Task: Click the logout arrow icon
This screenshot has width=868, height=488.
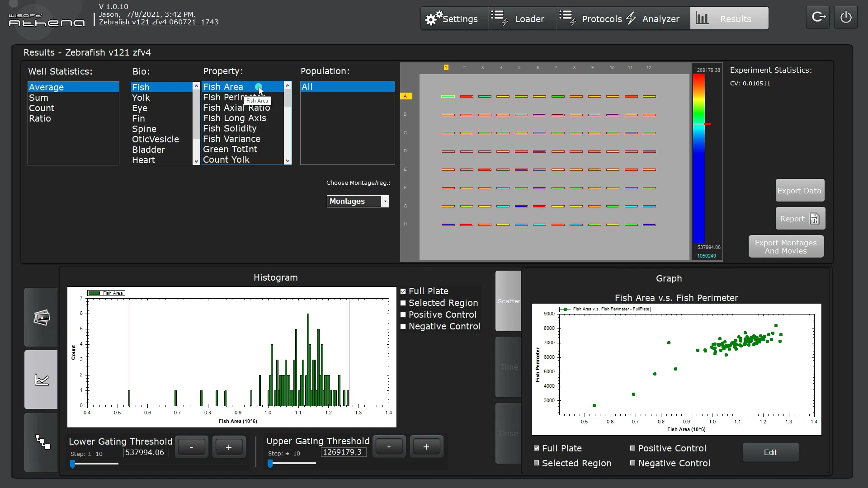Action: click(818, 18)
